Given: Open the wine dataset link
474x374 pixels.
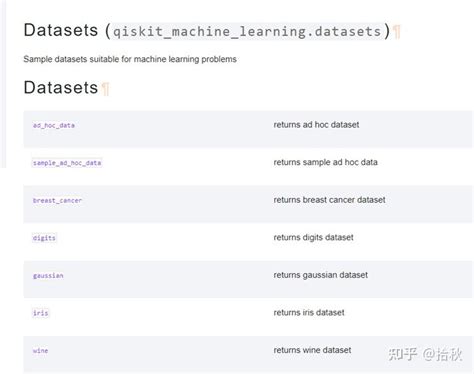Looking at the screenshot, I should coord(40,350).
